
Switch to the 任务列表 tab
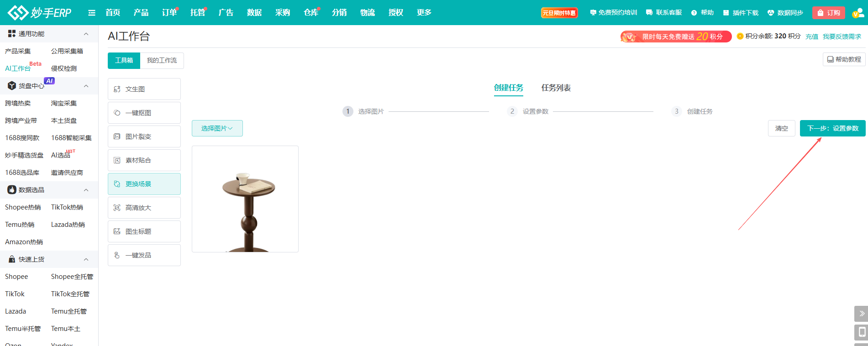(x=556, y=88)
